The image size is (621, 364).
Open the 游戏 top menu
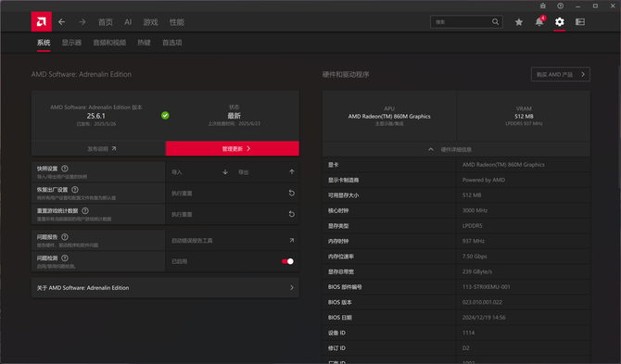(150, 22)
